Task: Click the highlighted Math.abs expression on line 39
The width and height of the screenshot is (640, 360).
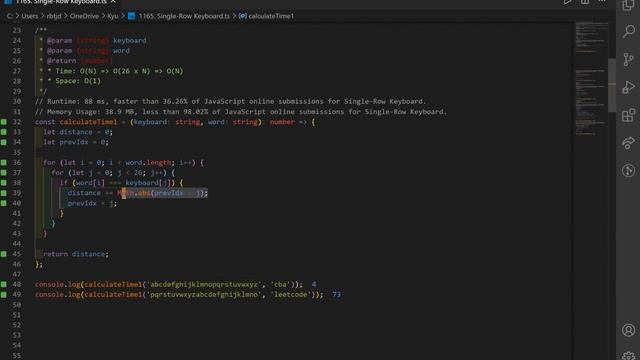Action: click(162, 193)
